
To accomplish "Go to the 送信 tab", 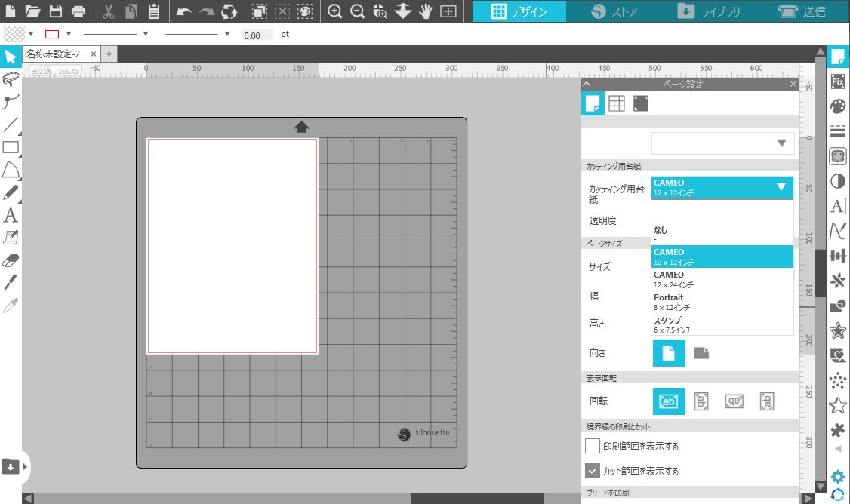I will pyautogui.click(x=801, y=11).
